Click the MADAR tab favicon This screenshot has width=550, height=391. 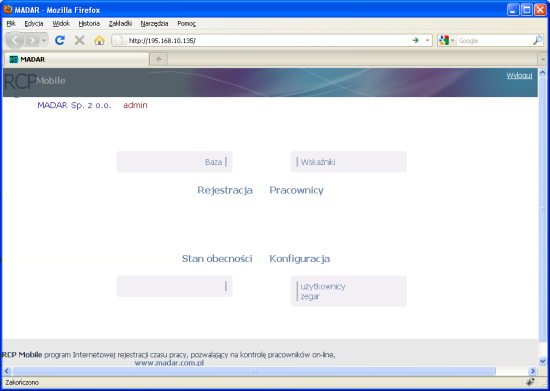[13, 59]
